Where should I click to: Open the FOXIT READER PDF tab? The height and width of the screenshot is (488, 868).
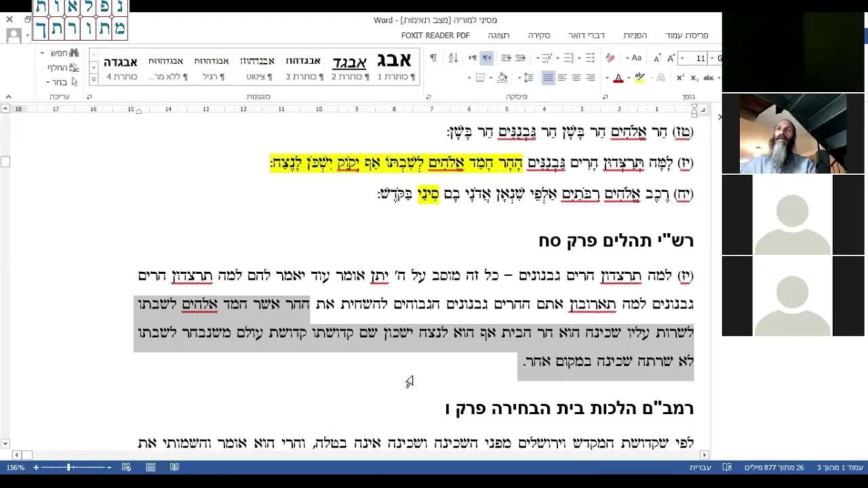point(435,35)
